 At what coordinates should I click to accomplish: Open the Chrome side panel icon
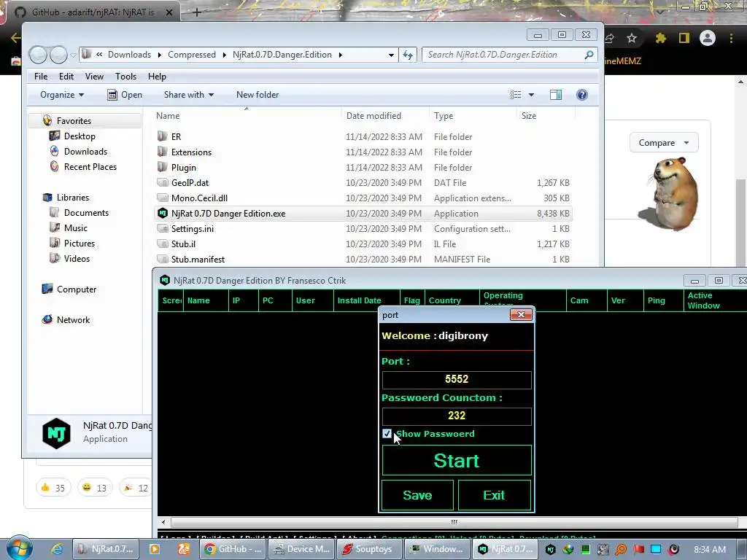coord(684,38)
